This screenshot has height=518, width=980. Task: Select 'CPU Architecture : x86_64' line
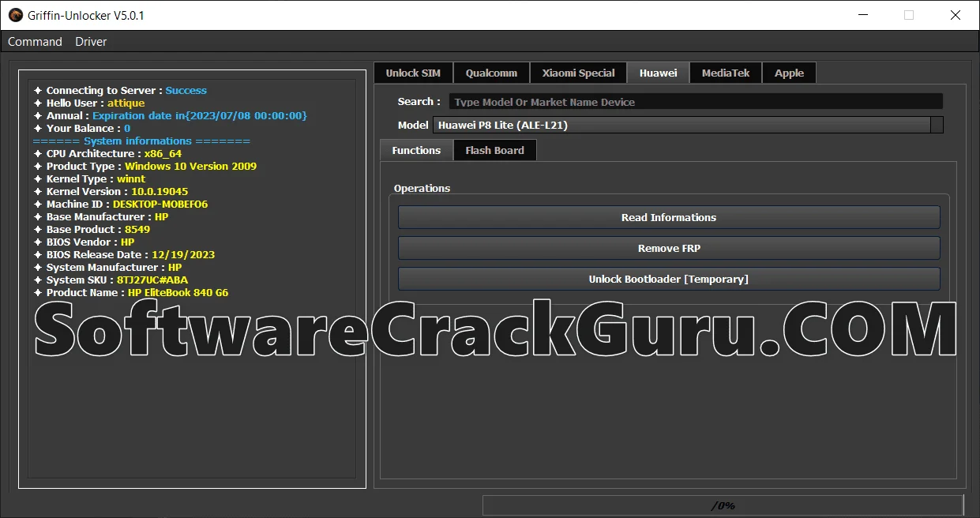click(107, 154)
